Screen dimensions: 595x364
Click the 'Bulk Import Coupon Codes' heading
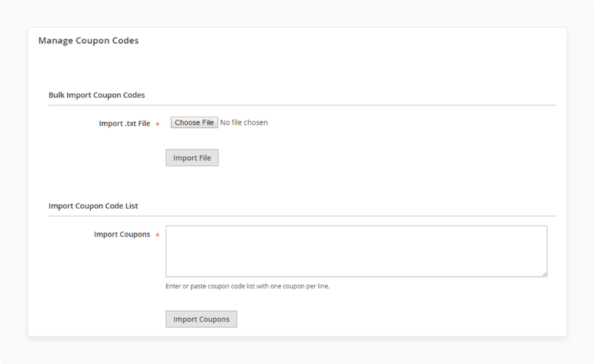click(x=97, y=95)
